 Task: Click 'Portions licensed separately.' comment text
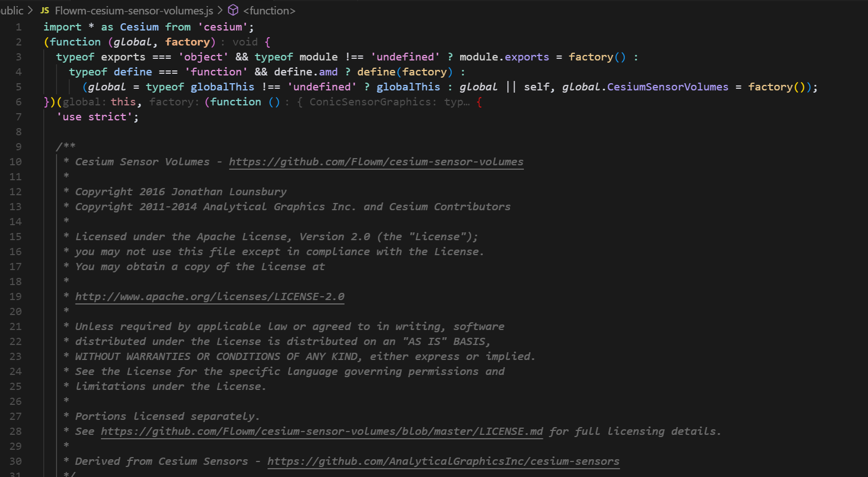pos(167,416)
